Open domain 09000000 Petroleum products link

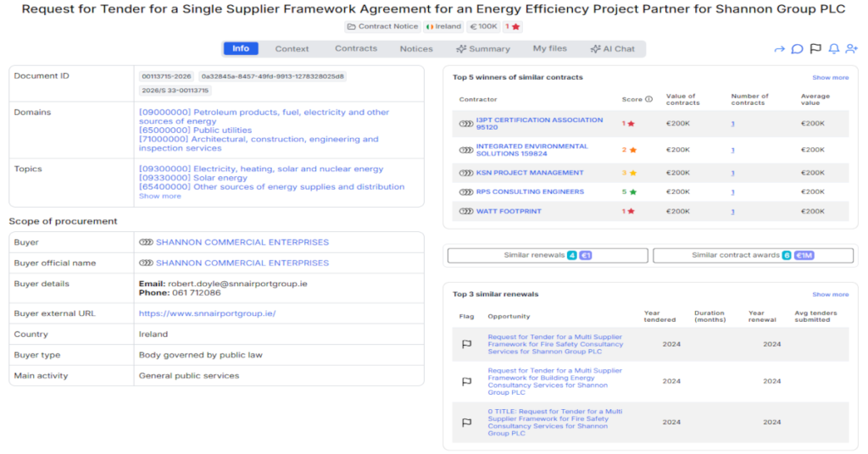pyautogui.click(x=264, y=117)
